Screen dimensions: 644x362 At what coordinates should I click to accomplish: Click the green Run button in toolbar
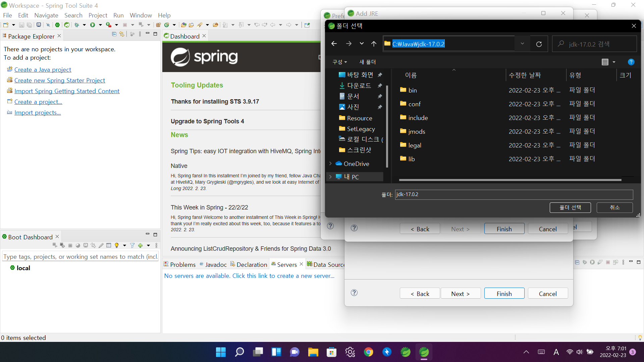click(93, 25)
